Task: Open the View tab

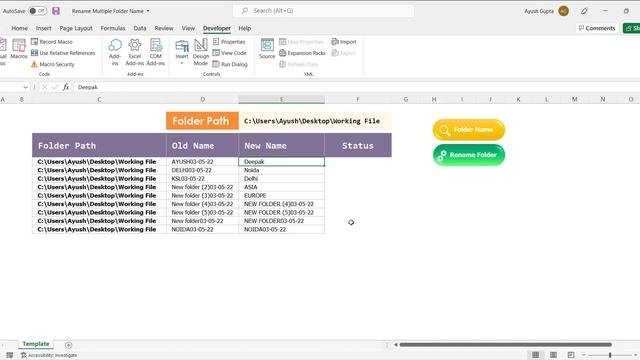Action: click(x=188, y=28)
